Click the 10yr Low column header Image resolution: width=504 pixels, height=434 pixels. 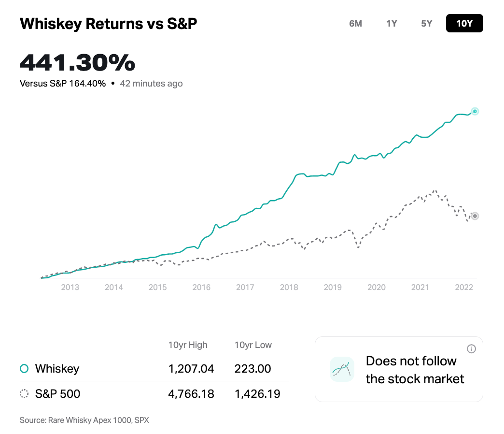tap(252, 345)
